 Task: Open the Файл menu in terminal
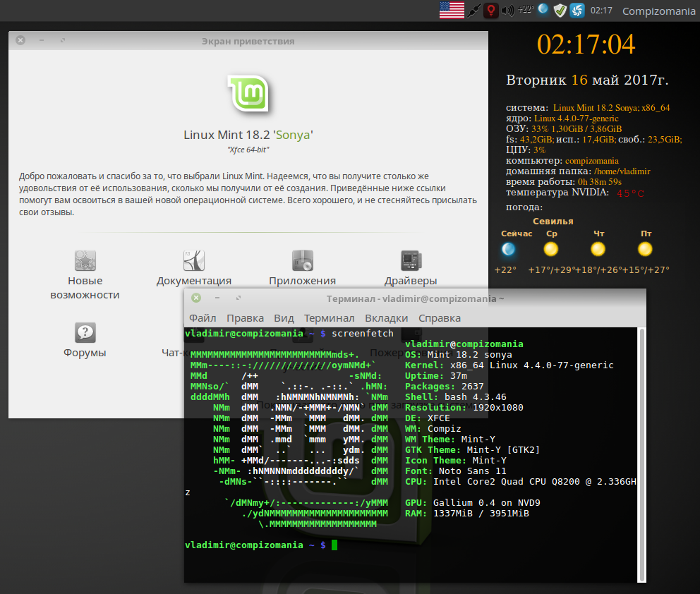[203, 318]
